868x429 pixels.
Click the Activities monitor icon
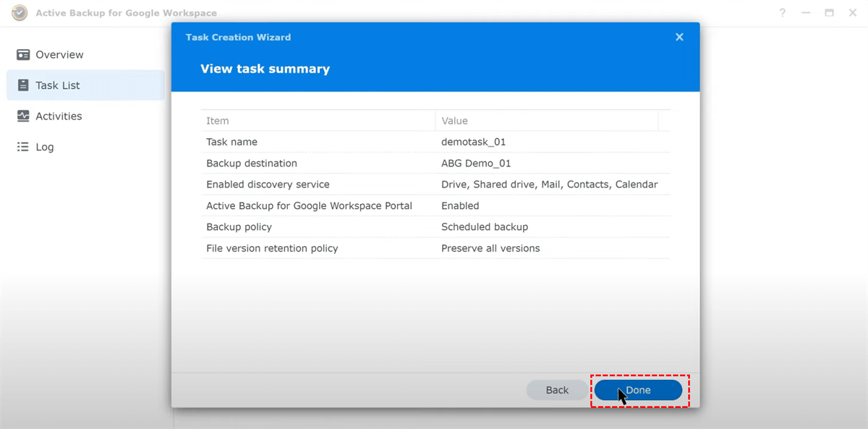pos(23,116)
